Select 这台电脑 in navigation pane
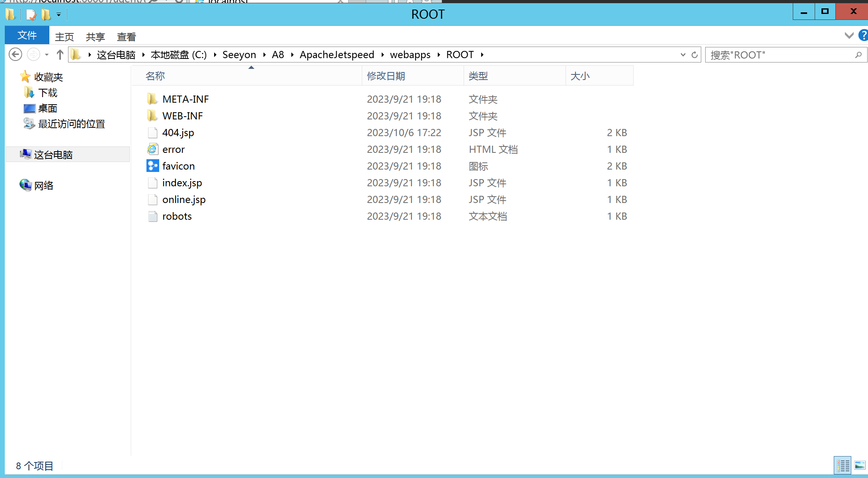This screenshot has height=478, width=868. [x=53, y=154]
